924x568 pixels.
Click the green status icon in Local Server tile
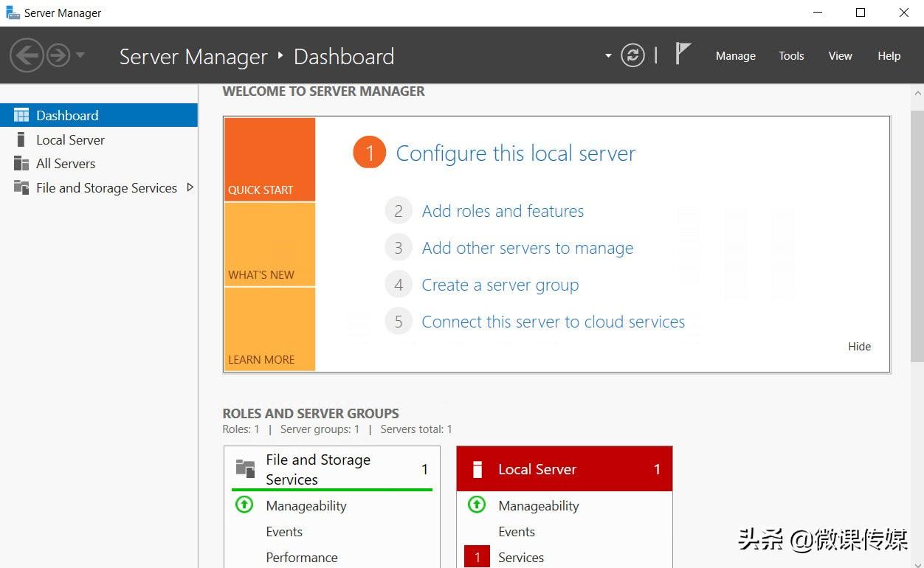click(x=477, y=505)
